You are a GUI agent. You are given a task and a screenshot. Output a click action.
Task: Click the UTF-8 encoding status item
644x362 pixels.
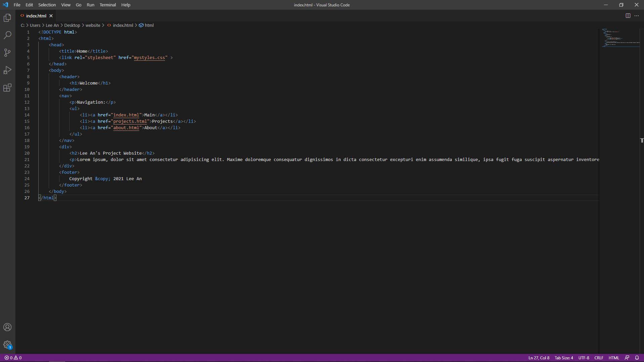584,358
